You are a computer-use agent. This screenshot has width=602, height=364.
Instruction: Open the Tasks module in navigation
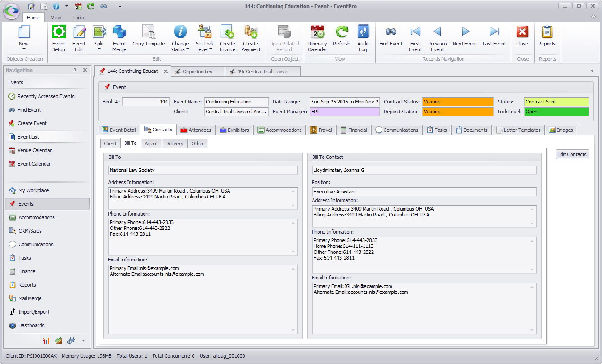(25, 258)
